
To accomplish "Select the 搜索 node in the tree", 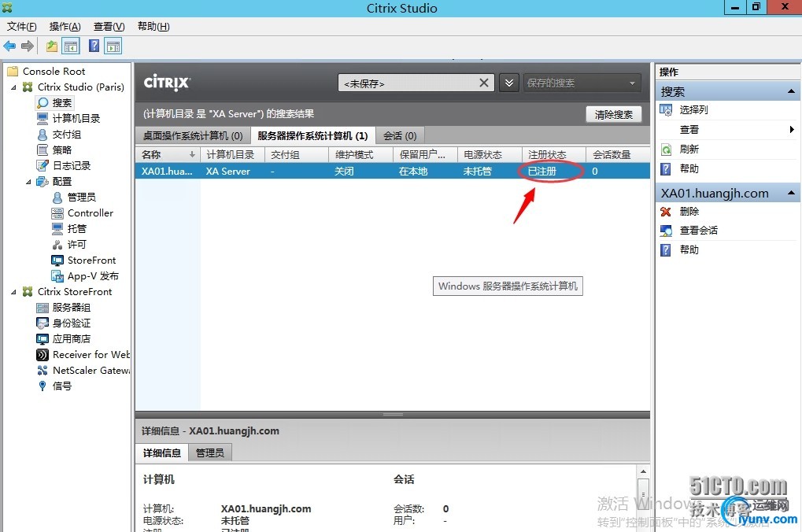I will click(x=55, y=103).
